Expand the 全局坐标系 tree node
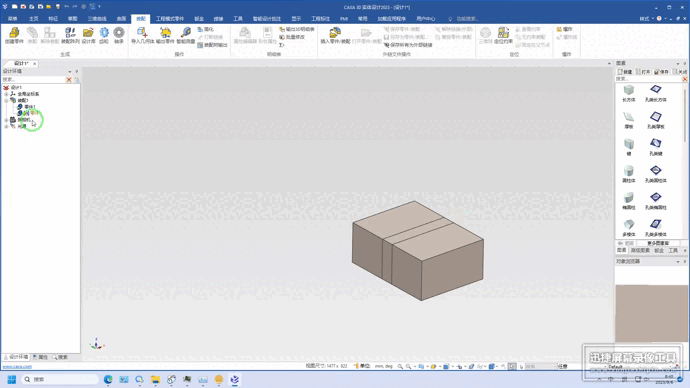The image size is (690, 388). [6, 94]
